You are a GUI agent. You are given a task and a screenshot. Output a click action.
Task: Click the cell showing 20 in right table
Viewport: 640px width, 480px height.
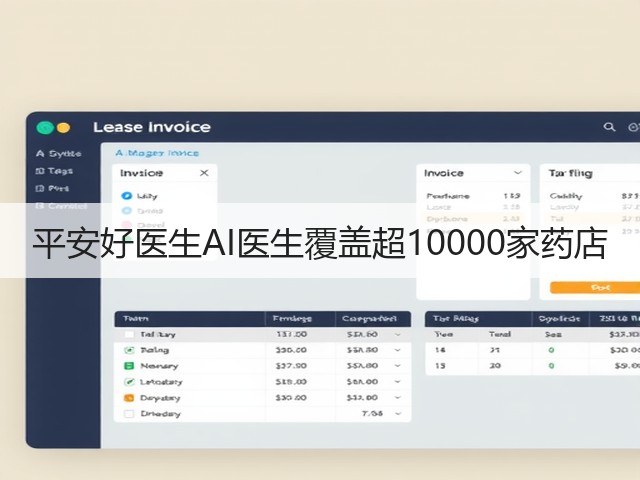coord(495,366)
